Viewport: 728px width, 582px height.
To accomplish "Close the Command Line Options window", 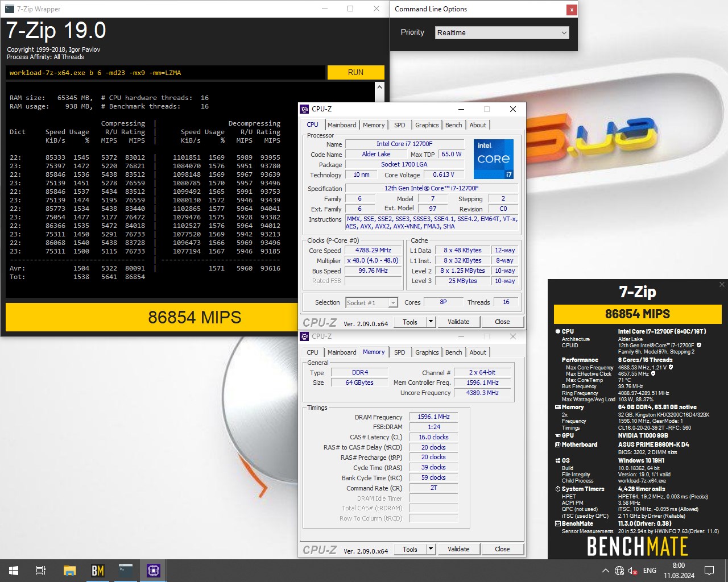I will pos(572,10).
